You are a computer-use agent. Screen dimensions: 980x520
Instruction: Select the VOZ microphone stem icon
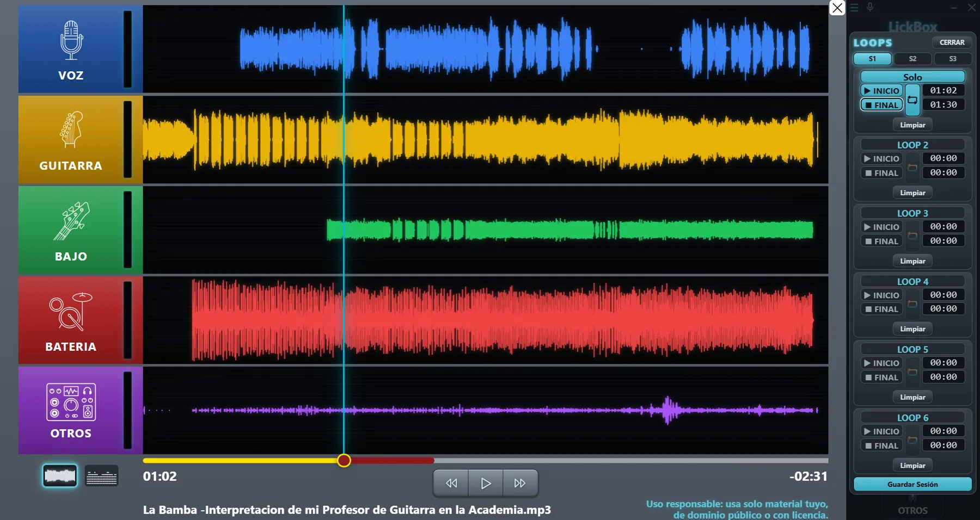[71, 41]
